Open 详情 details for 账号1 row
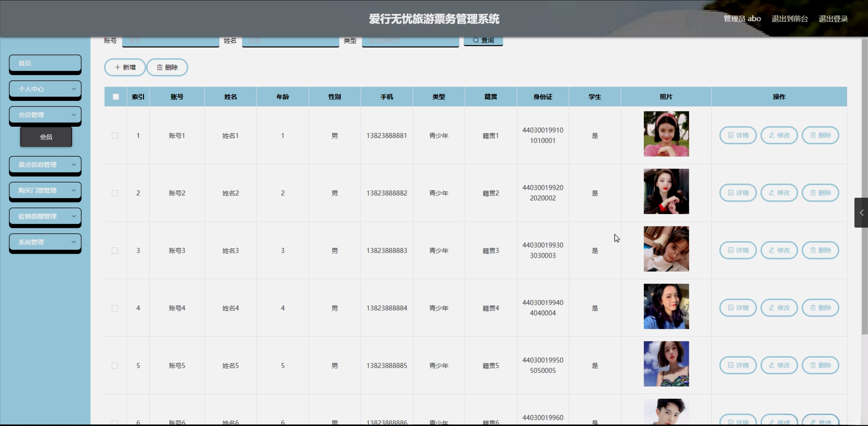The image size is (868, 426). coord(738,135)
